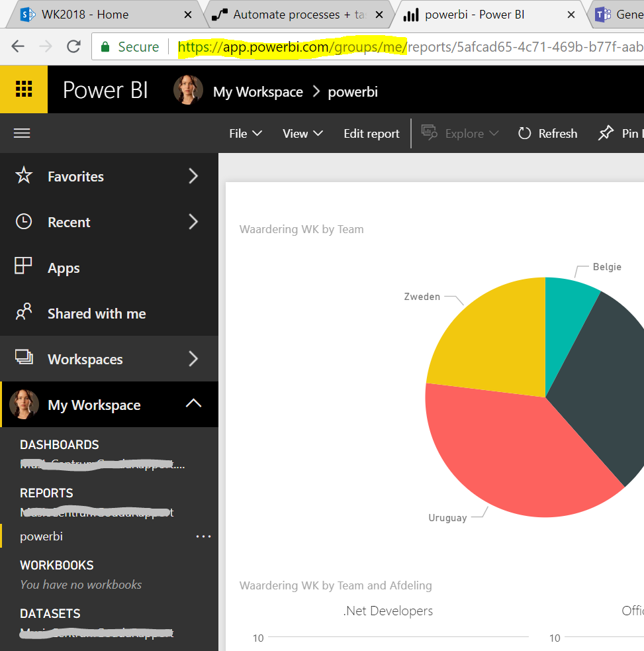Screen dimensions: 644x651
Task: Open the View dropdown menu
Action: [302, 134]
